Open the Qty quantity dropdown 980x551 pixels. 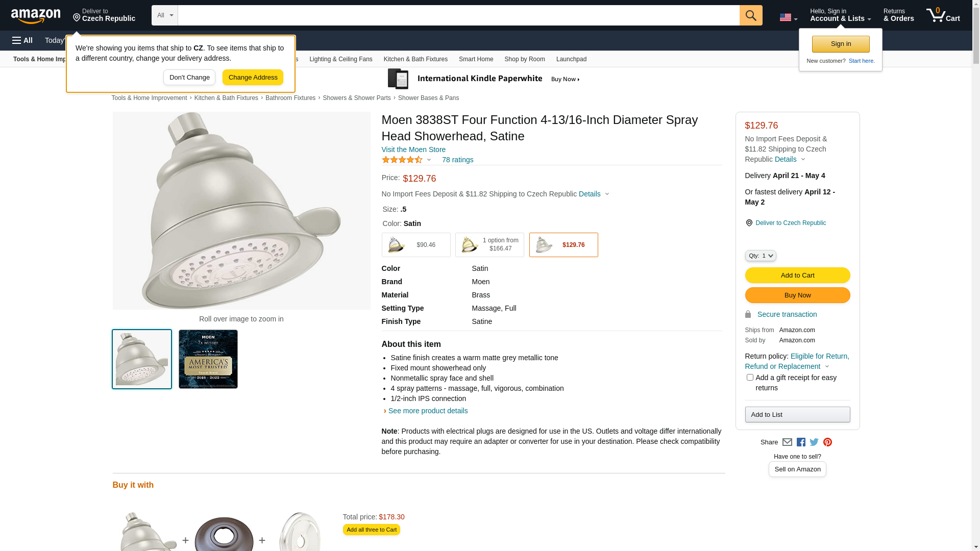[x=760, y=256]
